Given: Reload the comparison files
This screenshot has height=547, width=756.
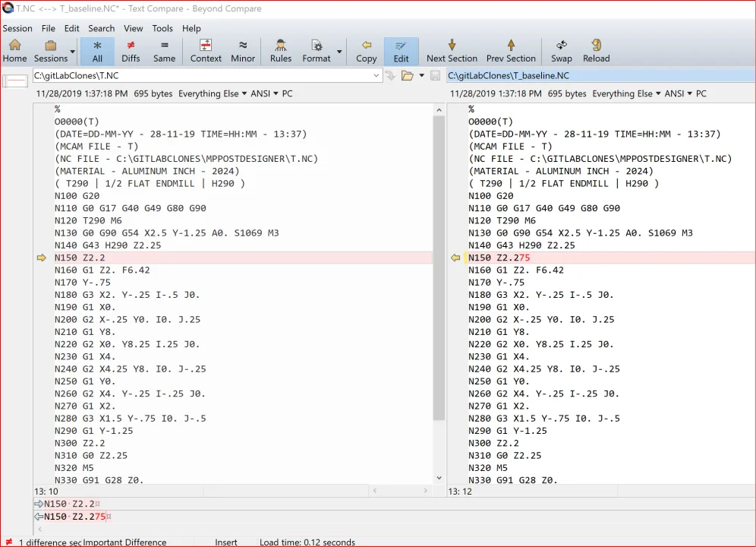Looking at the screenshot, I should [596, 51].
